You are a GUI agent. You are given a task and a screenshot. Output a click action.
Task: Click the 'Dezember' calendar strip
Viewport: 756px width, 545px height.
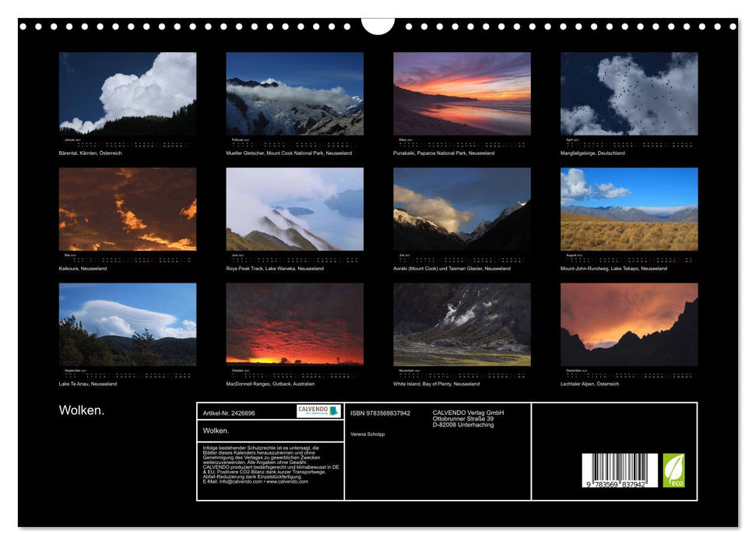[x=629, y=374]
